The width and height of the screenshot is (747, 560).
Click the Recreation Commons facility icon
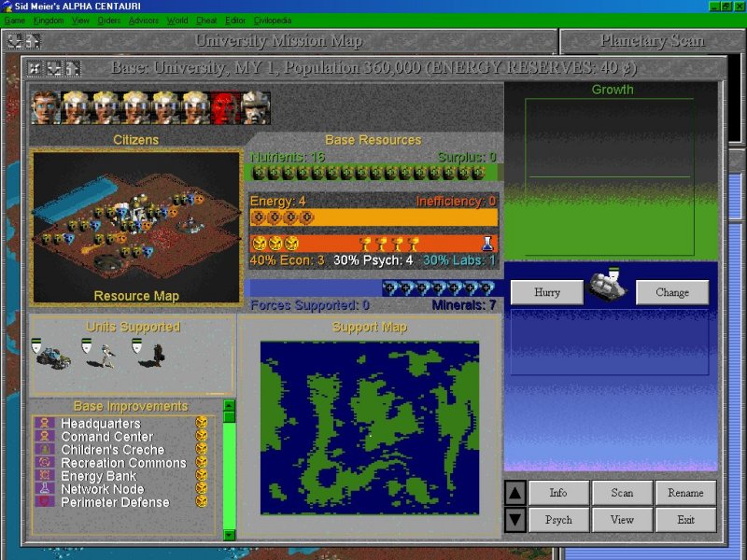coord(44,462)
